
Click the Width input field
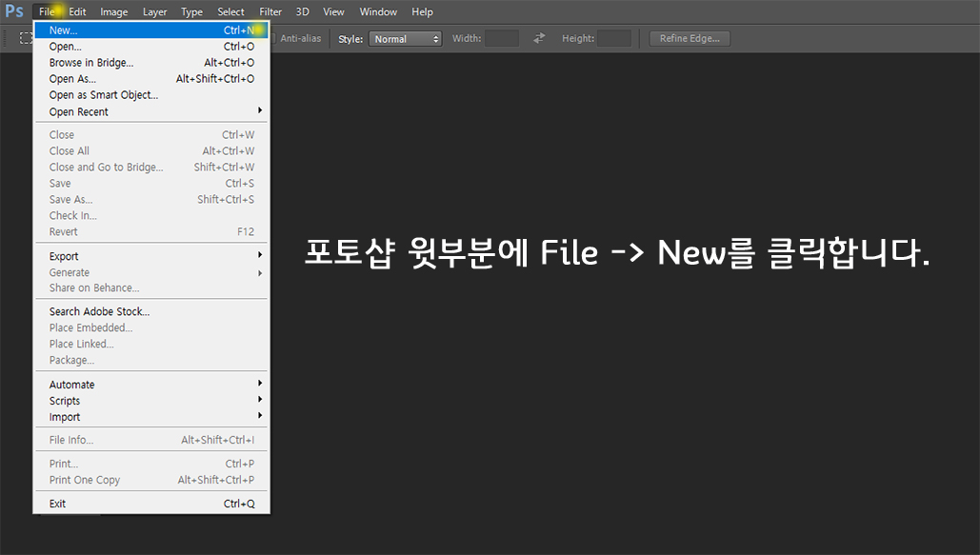502,38
